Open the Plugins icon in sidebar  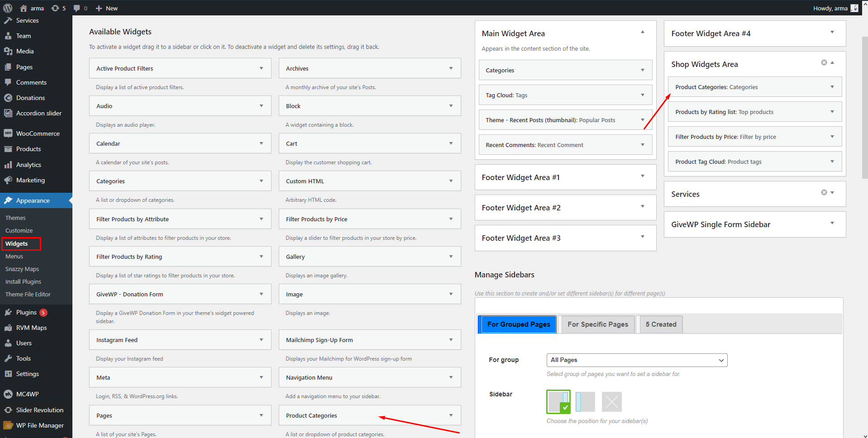8,312
